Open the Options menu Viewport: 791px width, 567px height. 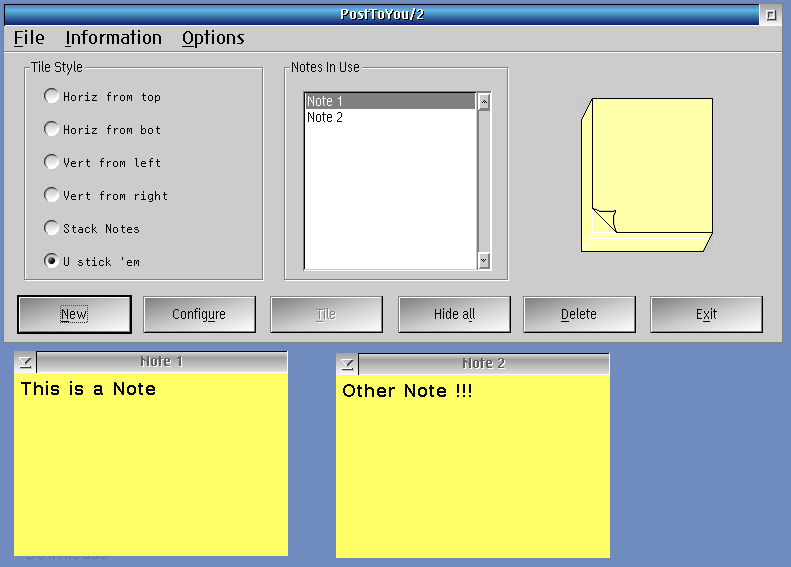pos(213,38)
